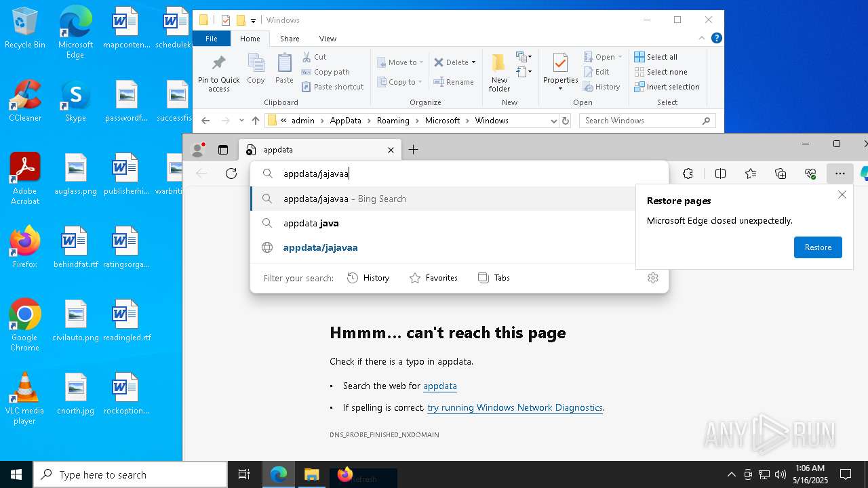Image resolution: width=868 pixels, height=488 pixels.
Task: Open Edge Settings and more menu
Action: [840, 174]
